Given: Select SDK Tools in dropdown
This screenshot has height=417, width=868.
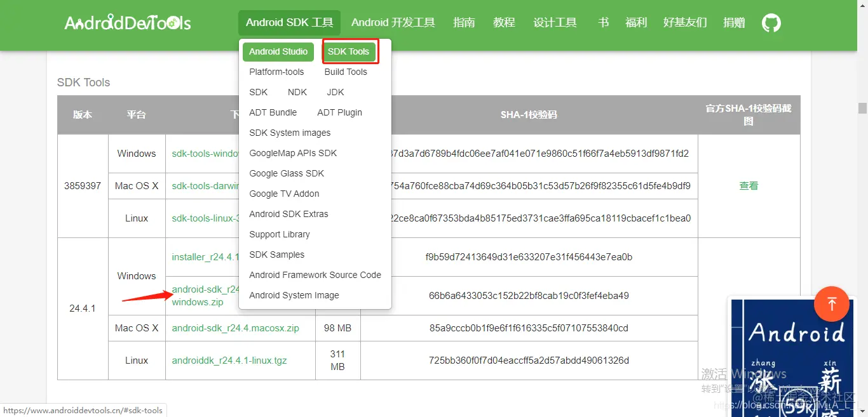Looking at the screenshot, I should 348,51.
